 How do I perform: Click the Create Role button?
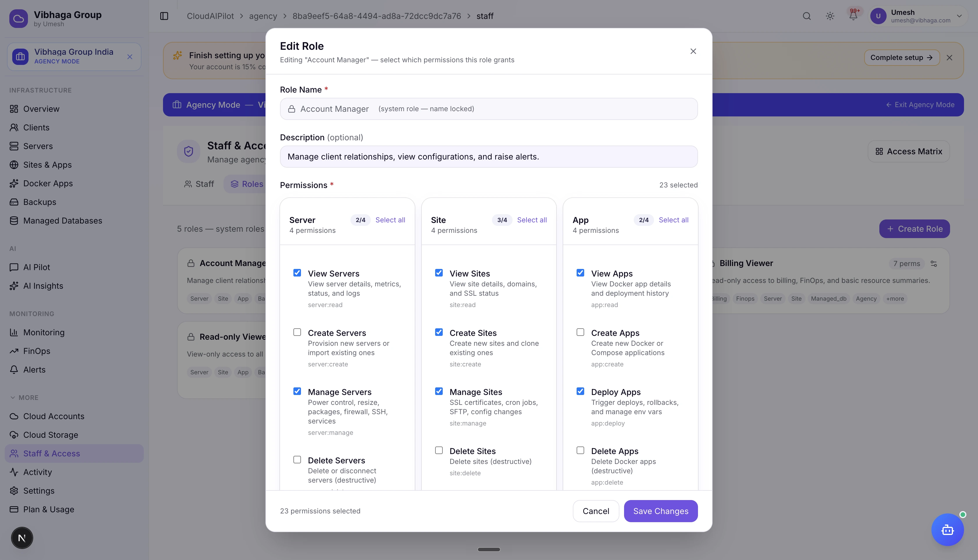[x=914, y=229]
